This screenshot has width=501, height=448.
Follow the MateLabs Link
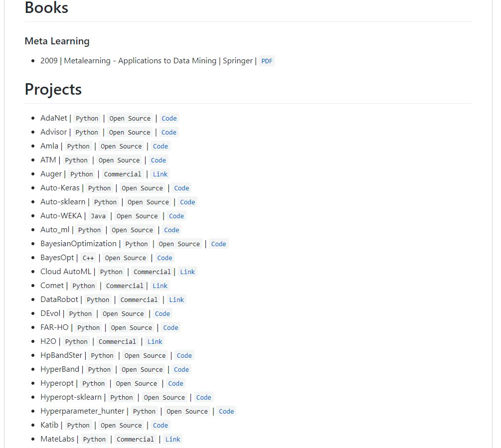pyautogui.click(x=173, y=440)
